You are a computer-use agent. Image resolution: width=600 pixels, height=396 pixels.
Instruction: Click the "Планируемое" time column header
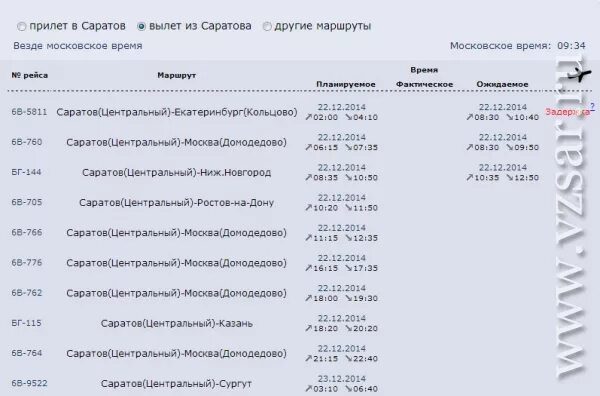click(346, 84)
